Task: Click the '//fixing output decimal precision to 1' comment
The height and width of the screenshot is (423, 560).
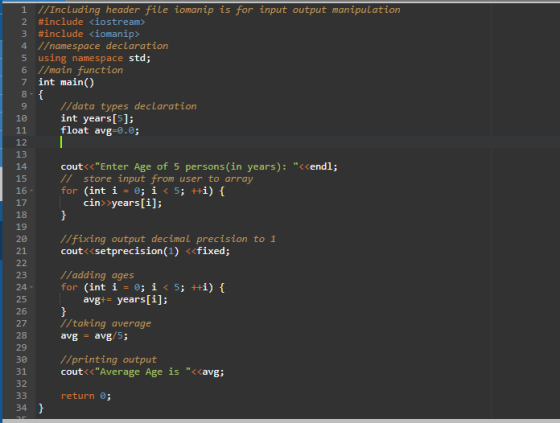Action: (168, 239)
